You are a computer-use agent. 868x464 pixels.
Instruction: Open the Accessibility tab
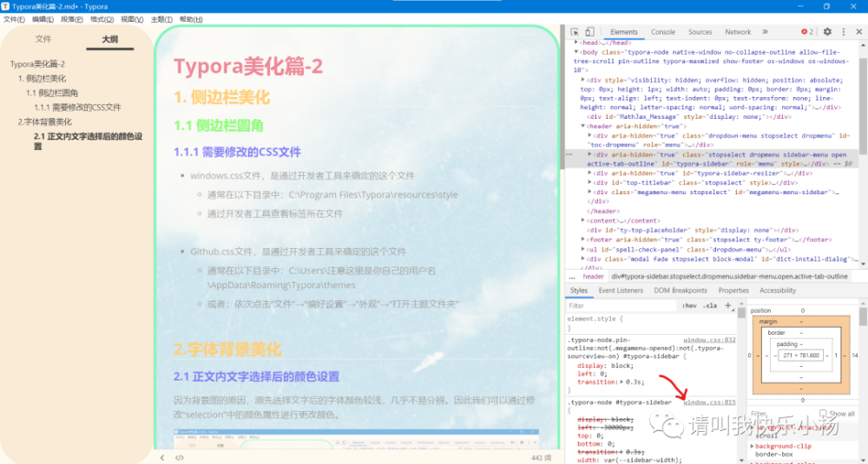click(x=778, y=291)
